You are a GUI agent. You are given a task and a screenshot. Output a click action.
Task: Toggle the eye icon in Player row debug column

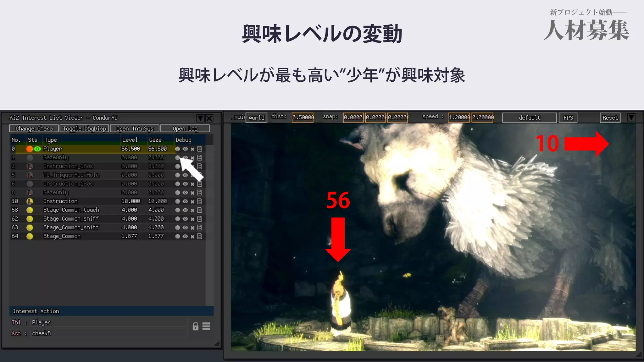point(185,149)
